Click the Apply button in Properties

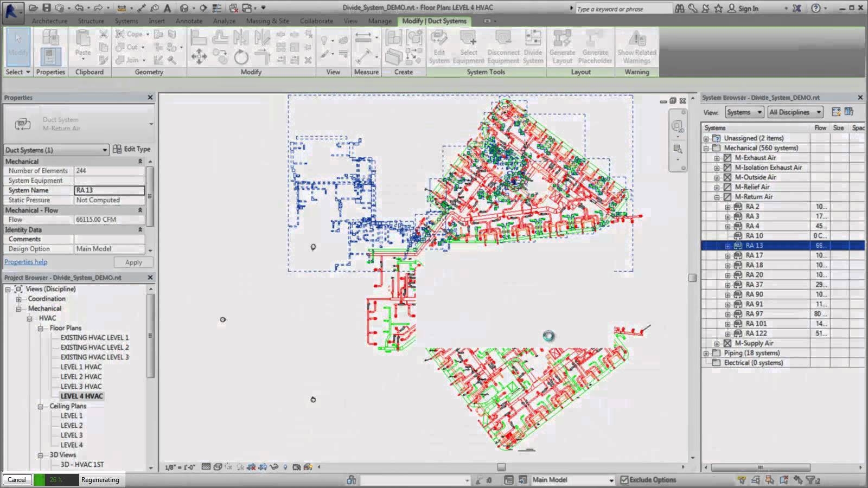click(133, 262)
